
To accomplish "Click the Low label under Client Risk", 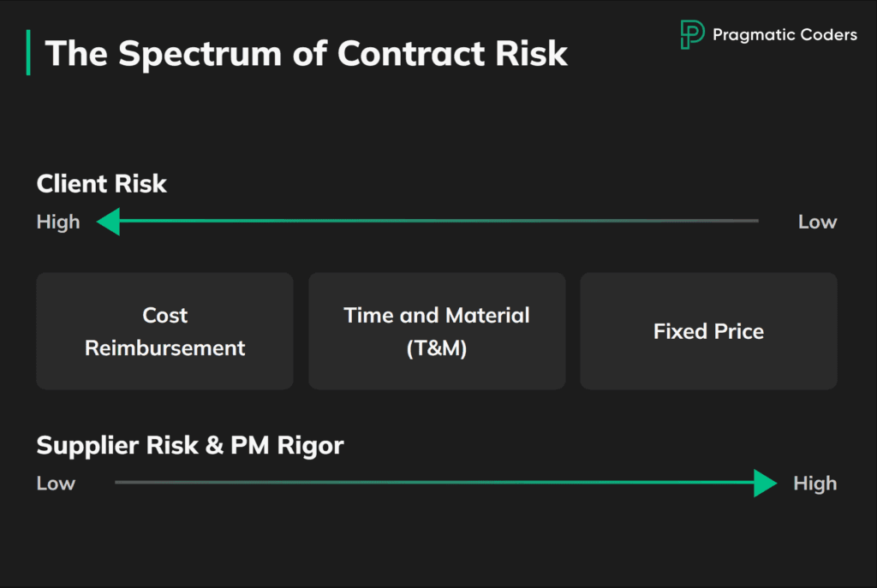I will [x=817, y=223].
